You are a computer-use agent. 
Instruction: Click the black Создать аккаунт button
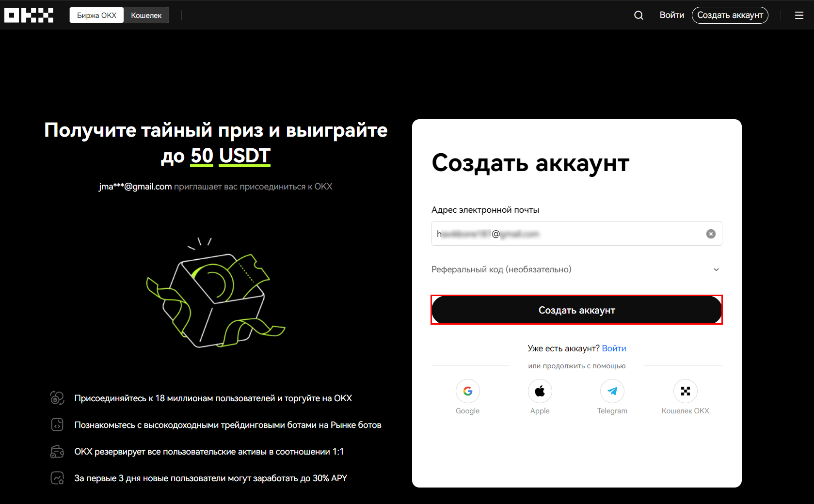(577, 310)
